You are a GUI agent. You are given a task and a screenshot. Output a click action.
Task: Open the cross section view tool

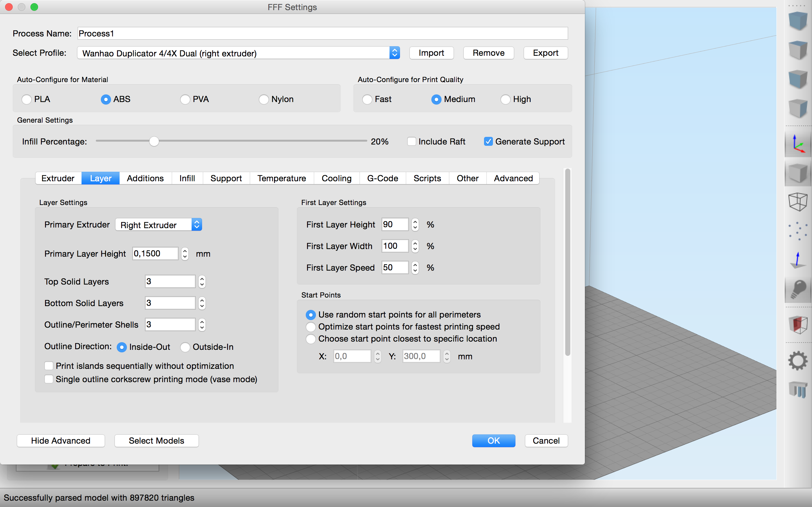pyautogui.click(x=798, y=324)
